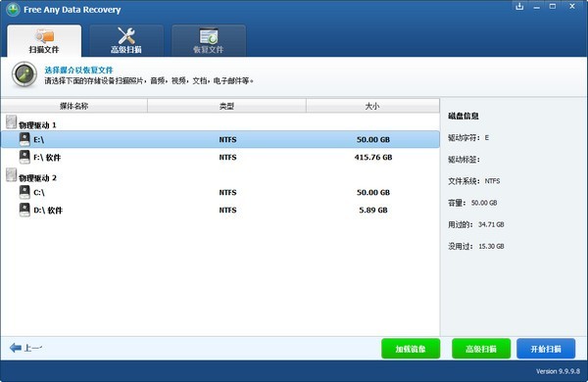588x382 pixels.
Task: Select the 物理驱动 1 group label
Action: (x=37, y=124)
